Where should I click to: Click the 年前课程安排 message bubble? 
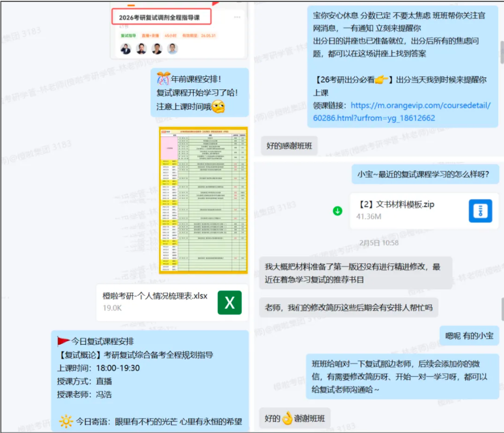pyautogui.click(x=200, y=92)
